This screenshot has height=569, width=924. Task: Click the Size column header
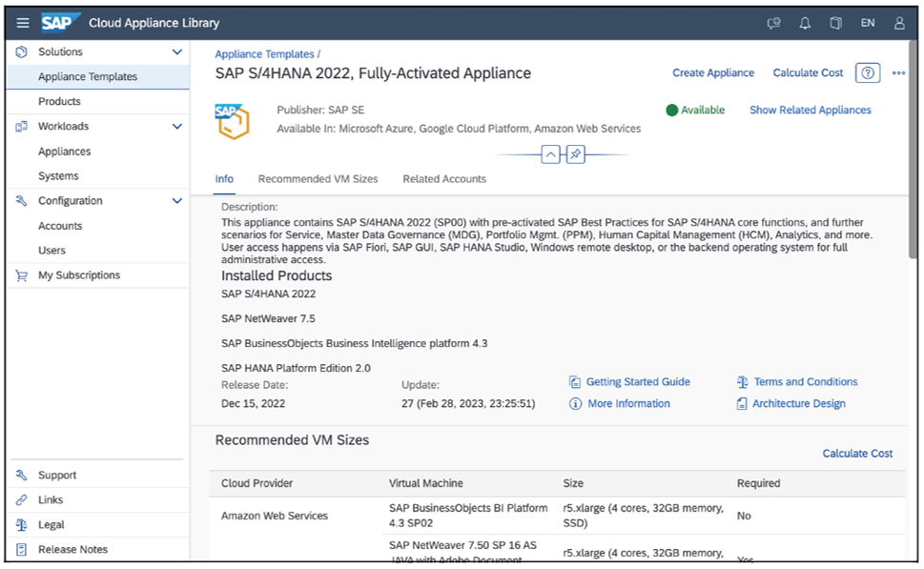click(x=573, y=483)
